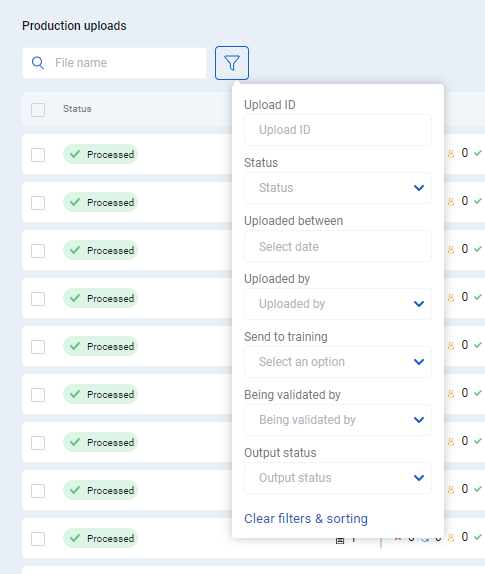The height and width of the screenshot is (574, 485).
Task: Click the search magnifier icon
Action: [38, 63]
